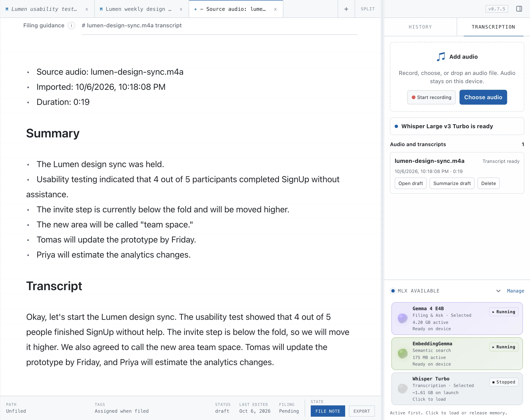Close the Lumen usability test tab

click(x=87, y=9)
